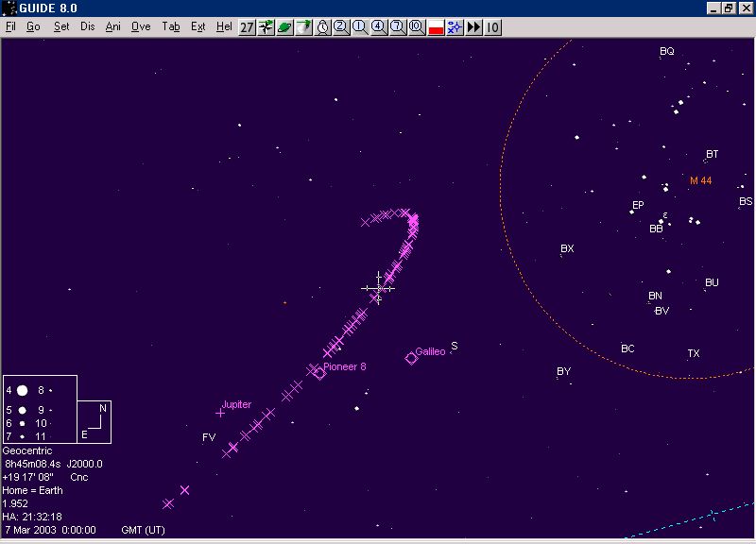
Task: Click the star labeled BT
Action: [713, 154]
